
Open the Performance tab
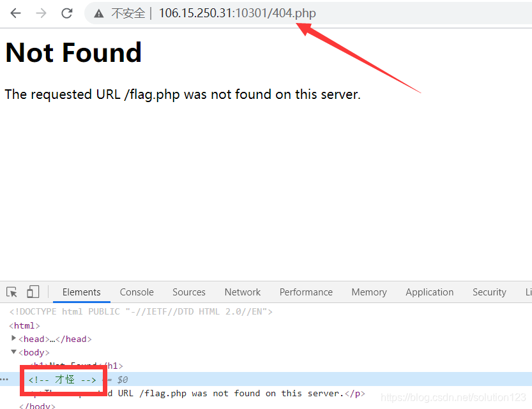coord(306,292)
